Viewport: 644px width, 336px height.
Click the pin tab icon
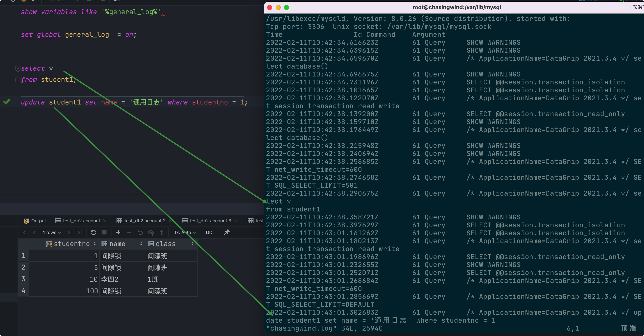point(227,232)
